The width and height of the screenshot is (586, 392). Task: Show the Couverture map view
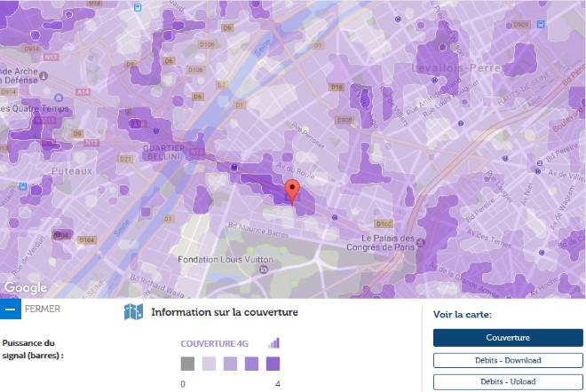[508, 338]
